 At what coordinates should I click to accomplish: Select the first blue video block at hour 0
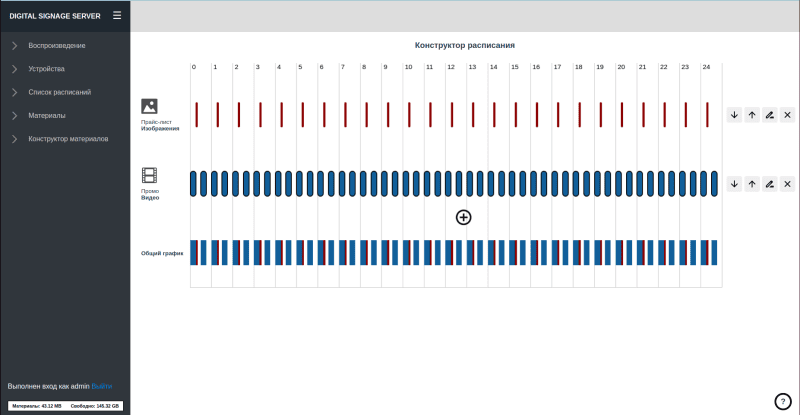pyautogui.click(x=194, y=183)
